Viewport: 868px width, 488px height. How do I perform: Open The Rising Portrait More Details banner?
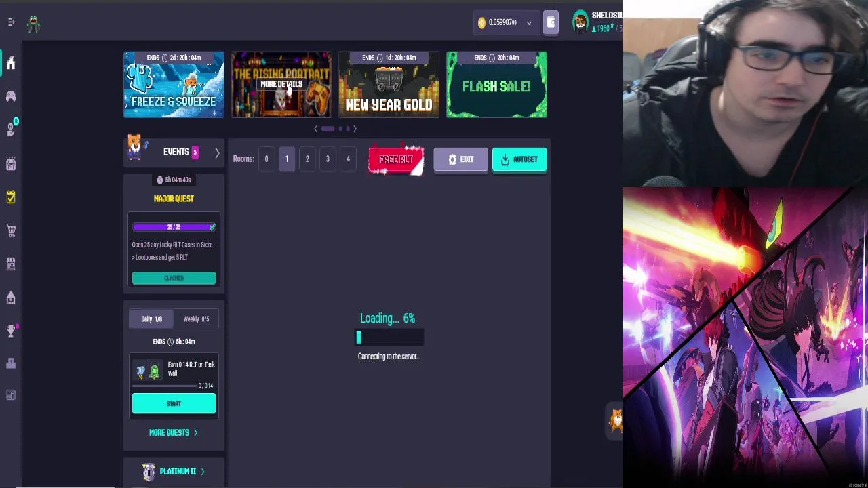[x=281, y=85]
